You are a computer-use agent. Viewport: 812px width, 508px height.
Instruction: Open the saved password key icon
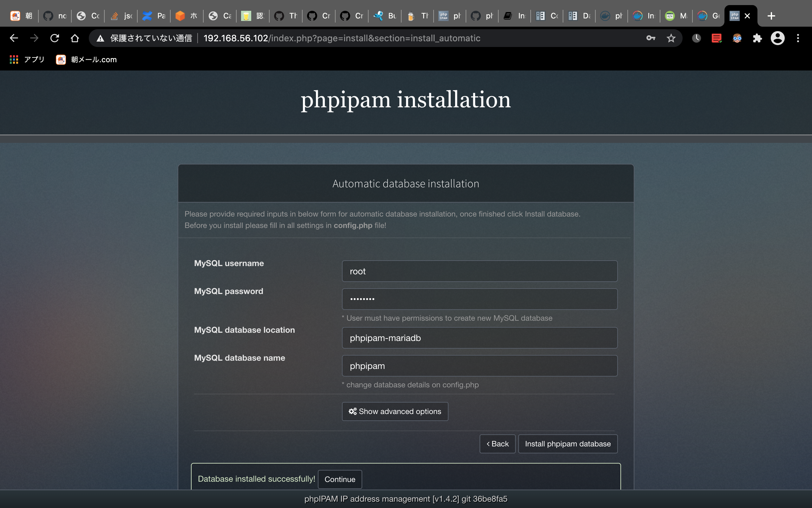point(651,38)
